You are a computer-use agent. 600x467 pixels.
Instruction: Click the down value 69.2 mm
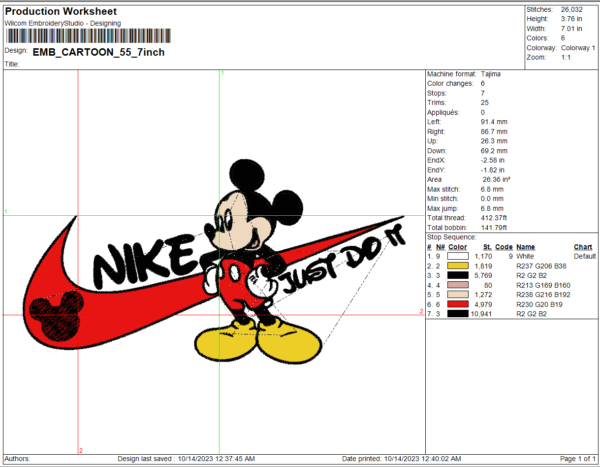point(494,151)
